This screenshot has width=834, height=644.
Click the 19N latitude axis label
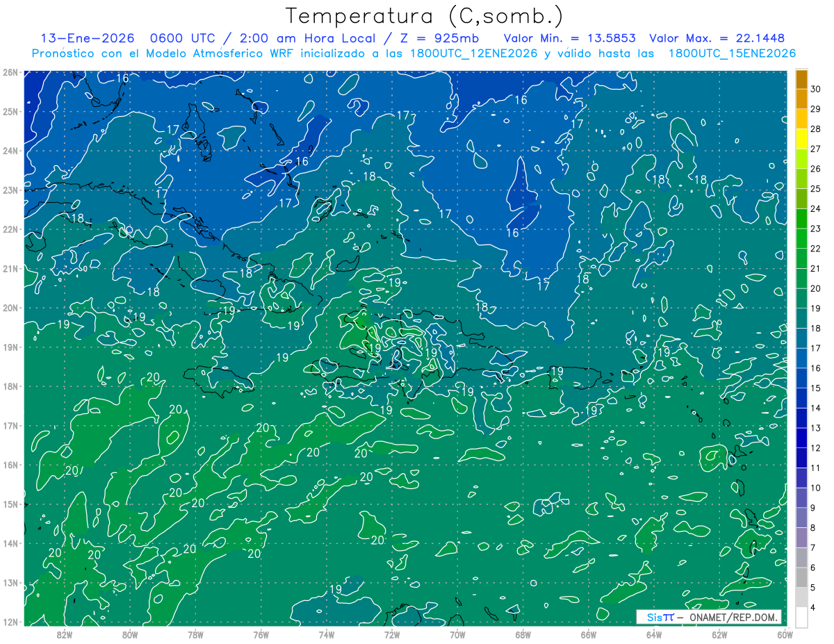click(x=10, y=347)
